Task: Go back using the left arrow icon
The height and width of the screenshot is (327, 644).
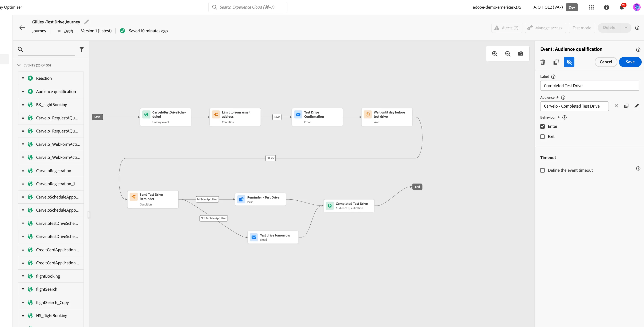Action: (22, 28)
